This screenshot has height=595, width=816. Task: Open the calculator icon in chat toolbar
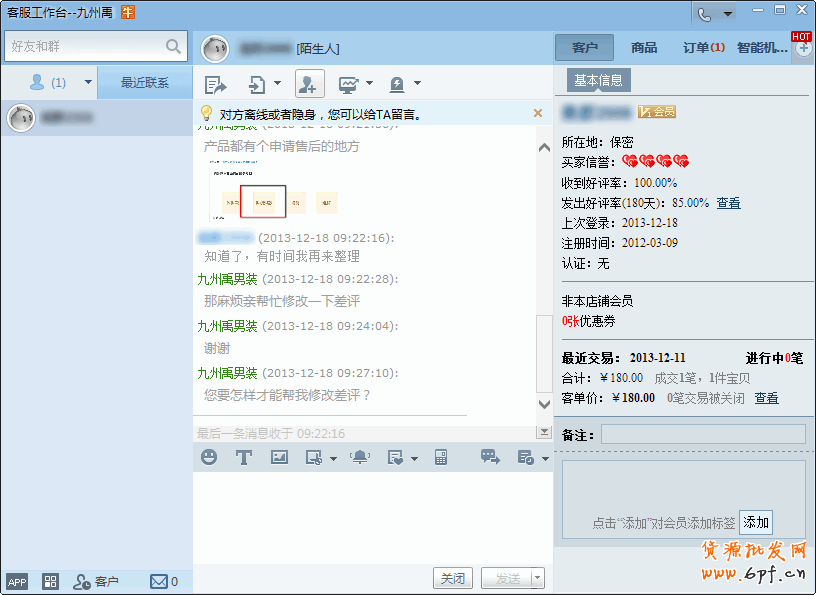(441, 457)
